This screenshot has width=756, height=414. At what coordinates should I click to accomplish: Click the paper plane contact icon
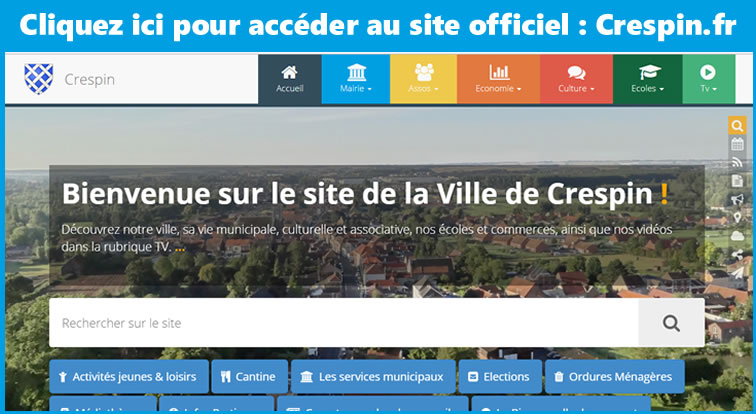[x=737, y=272]
